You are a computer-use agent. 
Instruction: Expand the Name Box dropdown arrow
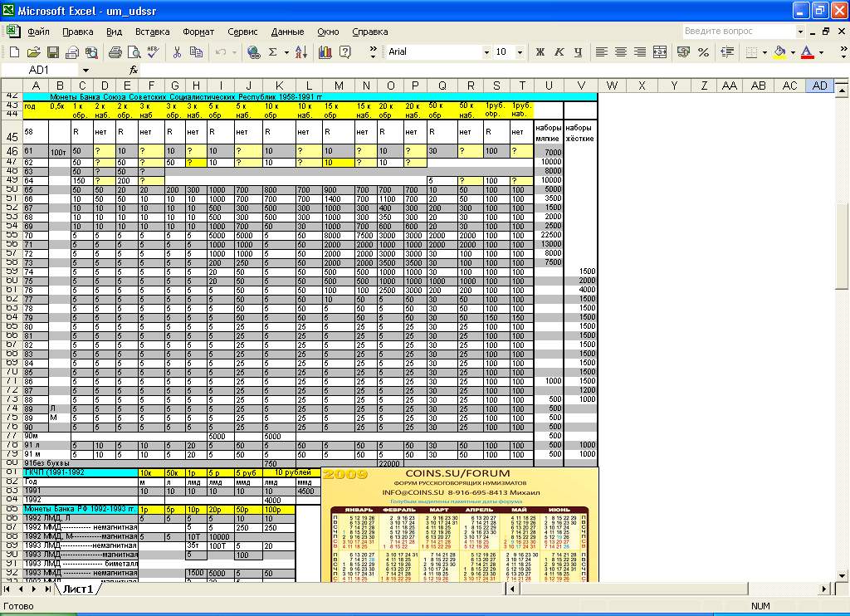[85, 71]
